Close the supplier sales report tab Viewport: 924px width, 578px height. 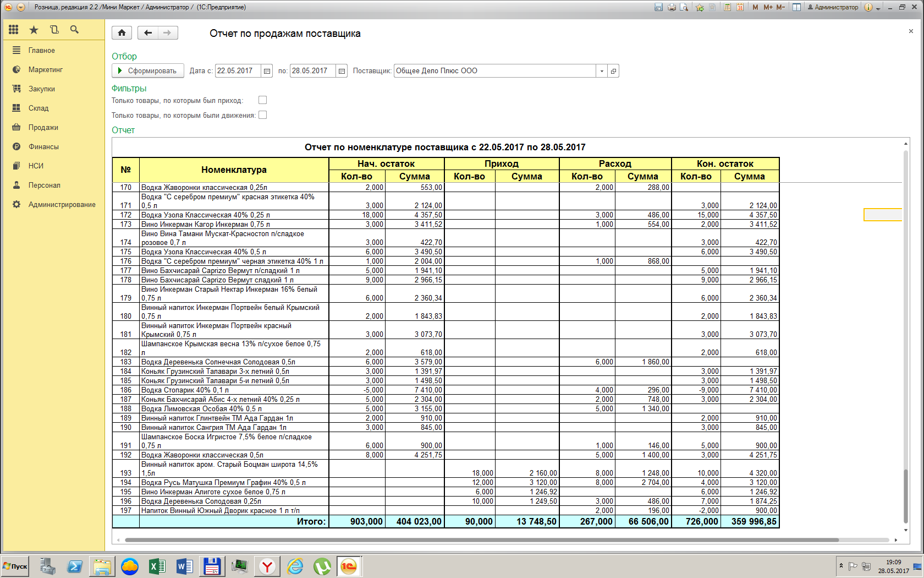point(911,31)
